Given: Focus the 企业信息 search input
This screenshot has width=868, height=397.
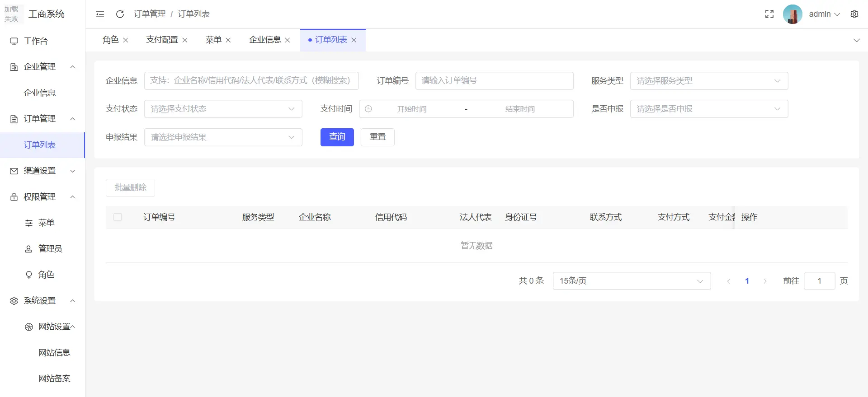Looking at the screenshot, I should [251, 81].
